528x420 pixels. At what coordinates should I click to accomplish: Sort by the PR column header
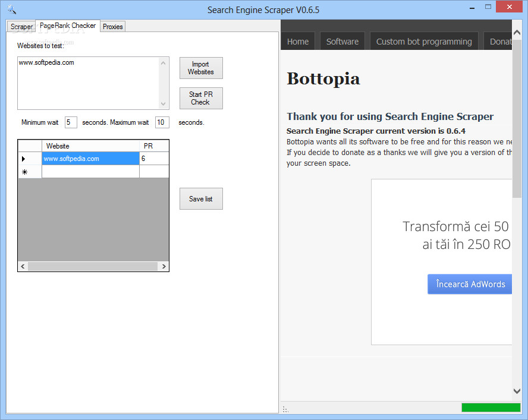[154, 146]
